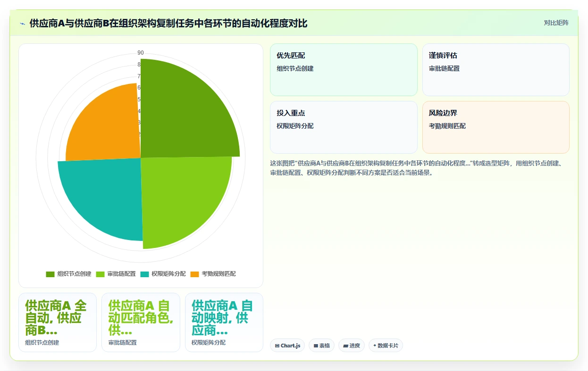Click the 数据卡片 tag
Image resolution: width=588 pixels, height=371 pixels.
pyautogui.click(x=386, y=346)
